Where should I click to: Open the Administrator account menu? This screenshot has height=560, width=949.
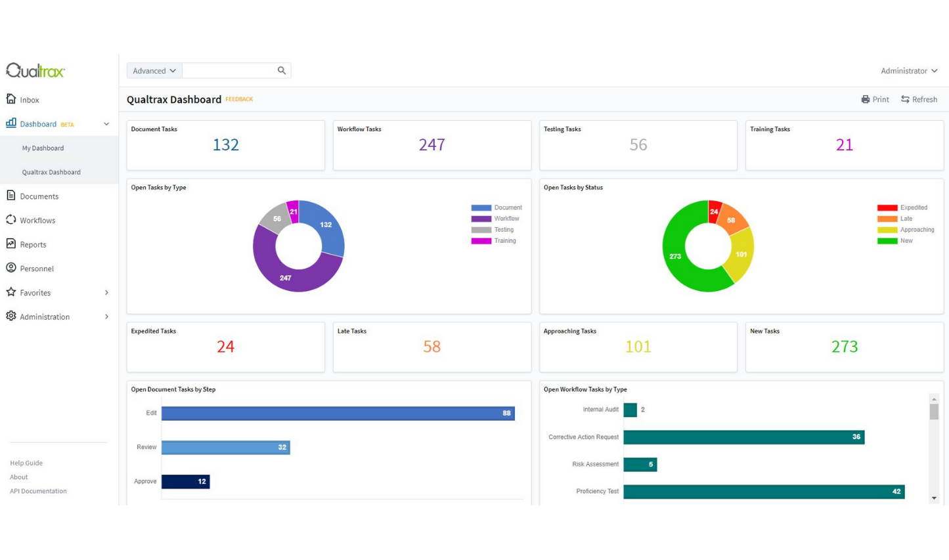(x=909, y=70)
